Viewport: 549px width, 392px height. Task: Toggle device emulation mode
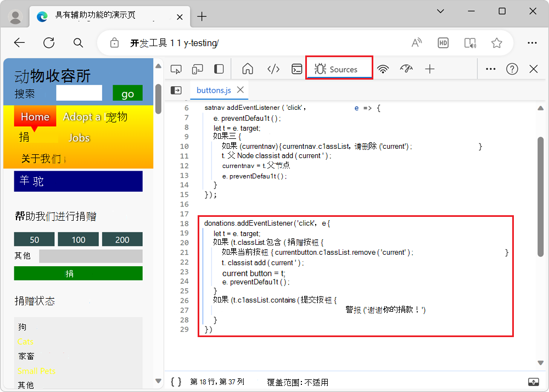198,69
